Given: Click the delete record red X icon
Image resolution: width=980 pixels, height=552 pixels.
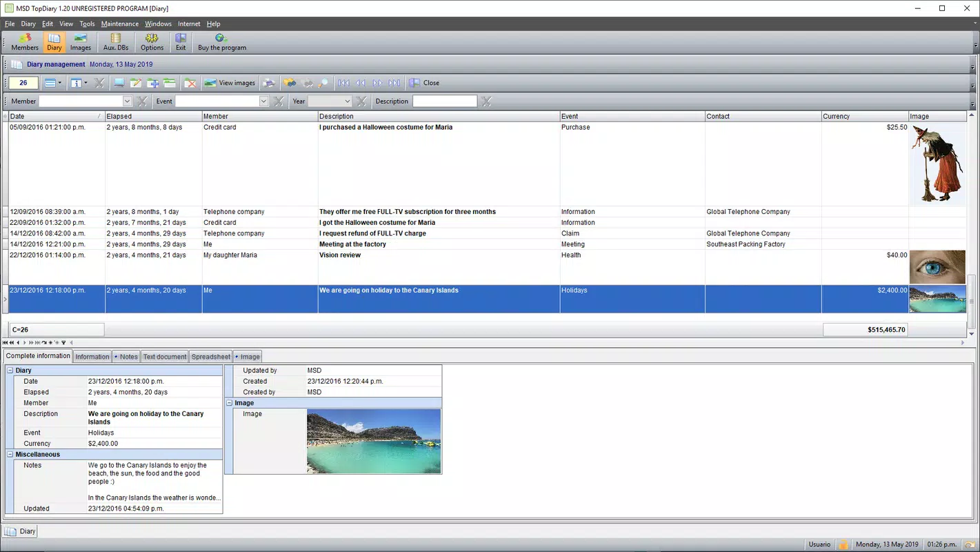Looking at the screenshot, I should [x=190, y=83].
